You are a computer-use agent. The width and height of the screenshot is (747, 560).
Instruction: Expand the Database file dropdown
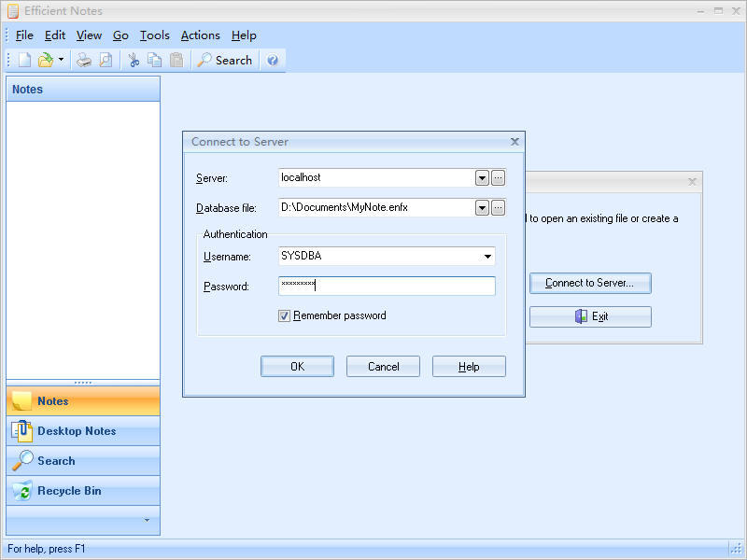tap(482, 208)
